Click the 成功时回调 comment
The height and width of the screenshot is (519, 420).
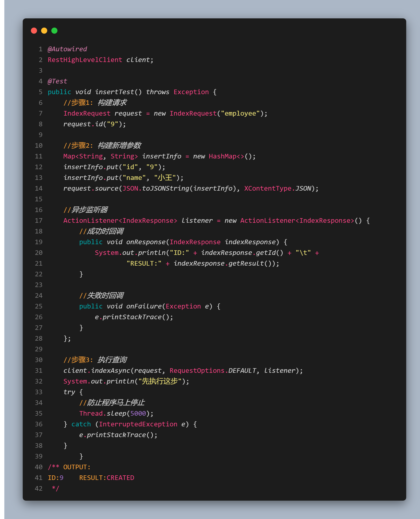(101, 231)
